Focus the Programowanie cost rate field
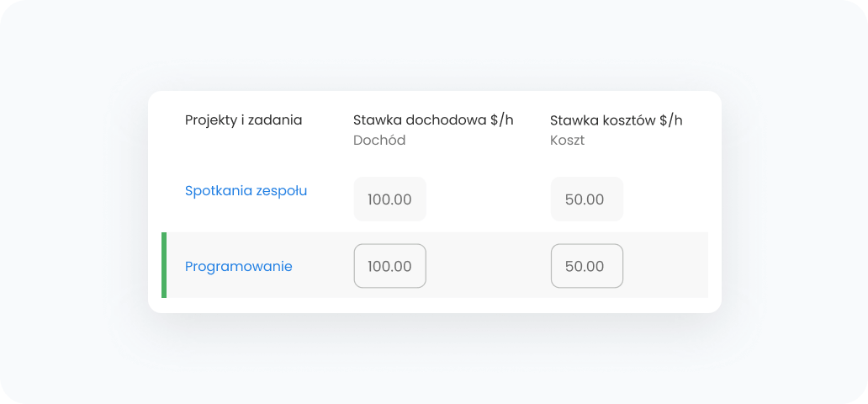Viewport: 868px width, 404px height. pyautogui.click(x=586, y=266)
